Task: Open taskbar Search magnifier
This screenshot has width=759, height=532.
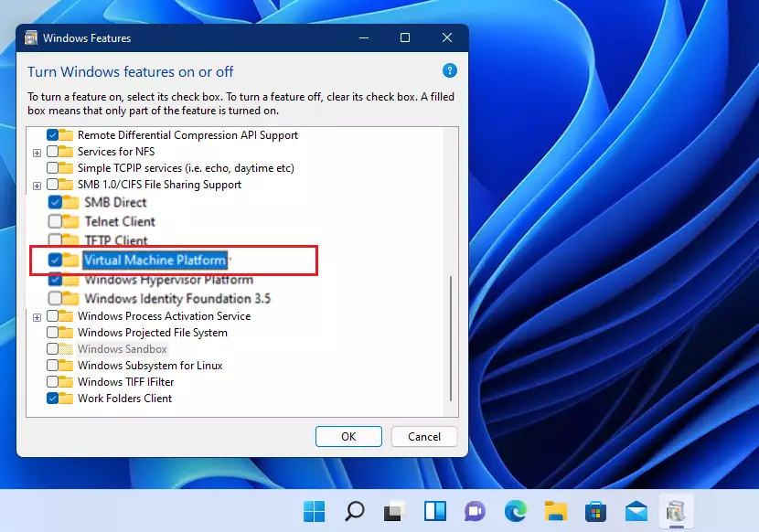Action: [354, 511]
